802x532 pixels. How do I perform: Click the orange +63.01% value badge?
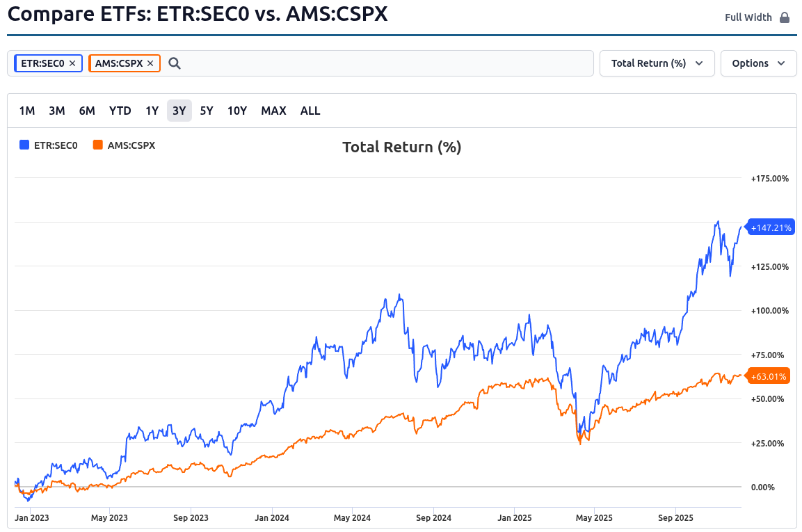tap(769, 376)
